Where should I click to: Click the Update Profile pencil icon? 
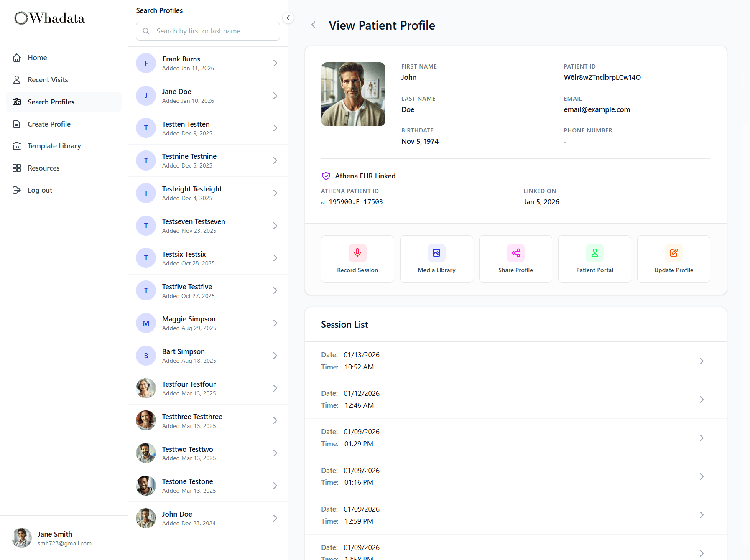[x=673, y=253]
